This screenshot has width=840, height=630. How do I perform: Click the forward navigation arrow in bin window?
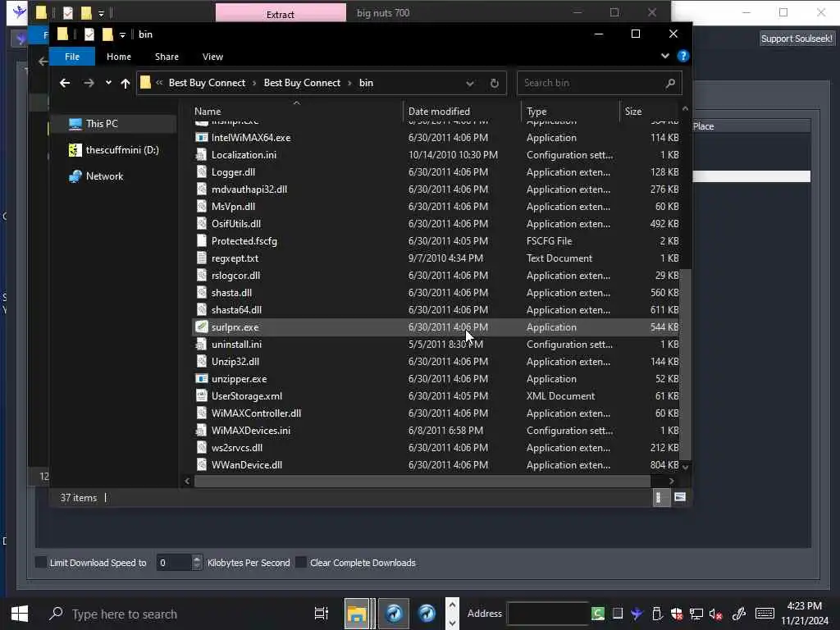[x=89, y=83]
